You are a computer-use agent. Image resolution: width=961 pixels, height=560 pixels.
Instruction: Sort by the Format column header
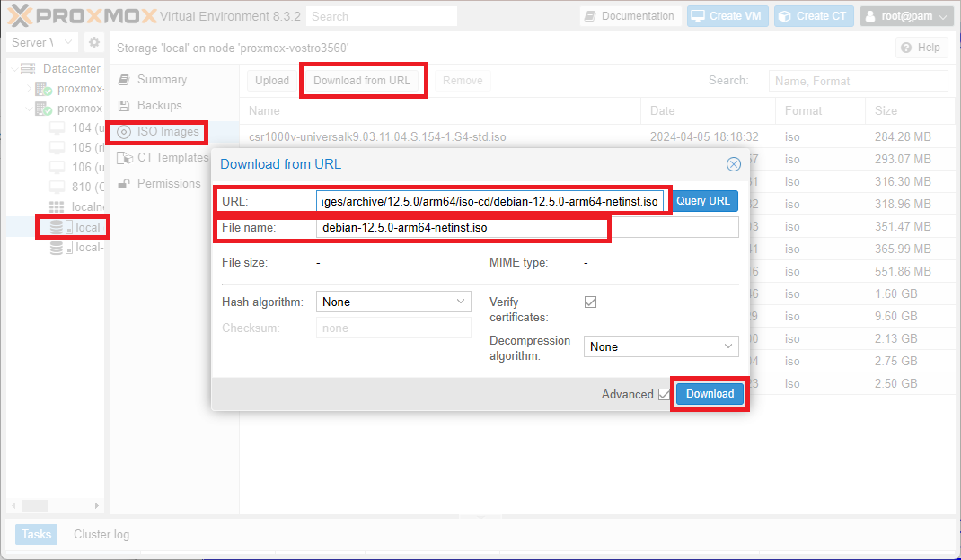pyautogui.click(x=820, y=111)
